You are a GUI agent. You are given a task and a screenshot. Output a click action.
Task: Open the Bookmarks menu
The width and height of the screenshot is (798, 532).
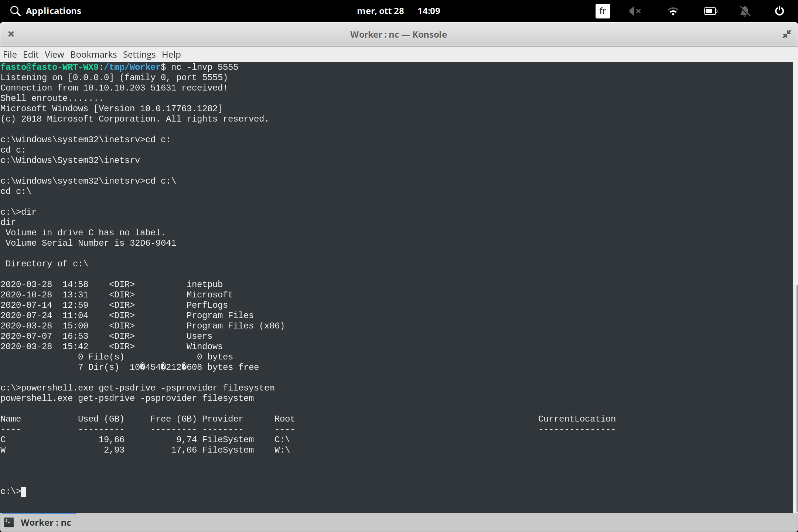point(93,54)
